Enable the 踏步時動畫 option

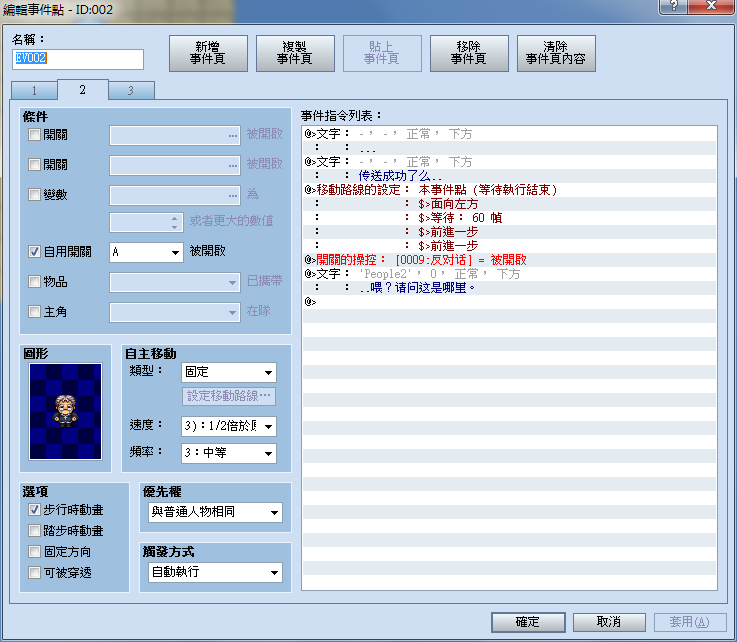click(34, 531)
